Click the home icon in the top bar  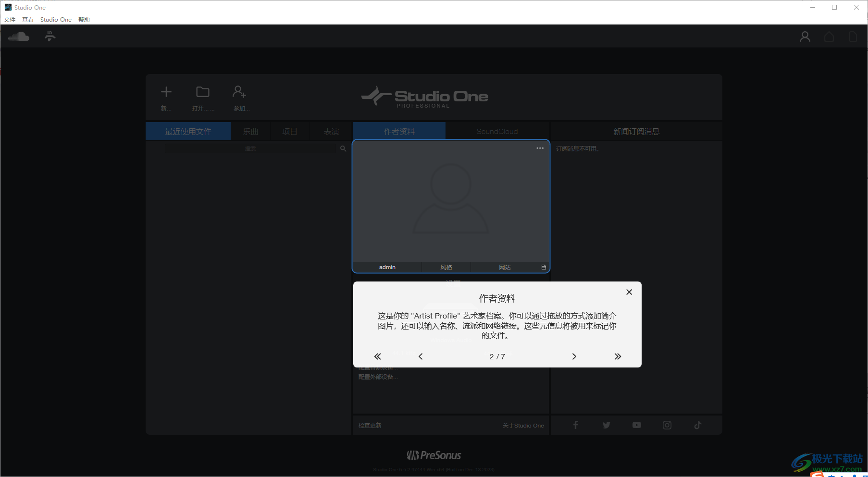(829, 36)
